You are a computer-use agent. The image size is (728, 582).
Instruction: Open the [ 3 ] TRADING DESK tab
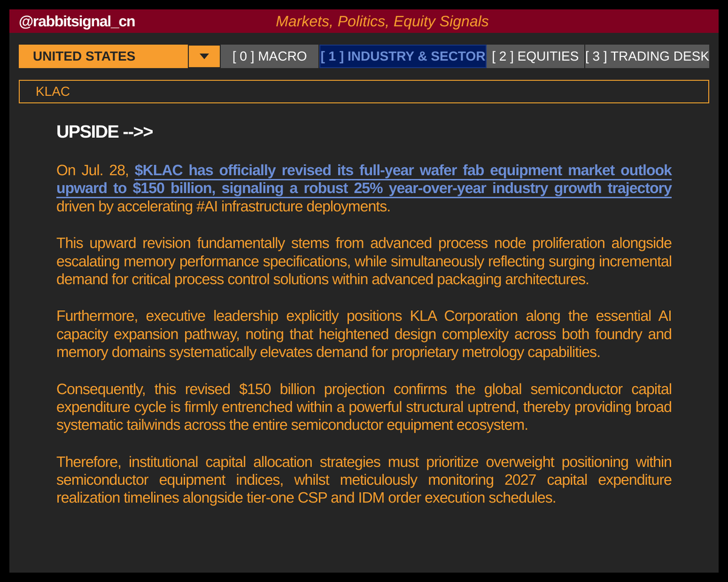pyautogui.click(x=647, y=56)
